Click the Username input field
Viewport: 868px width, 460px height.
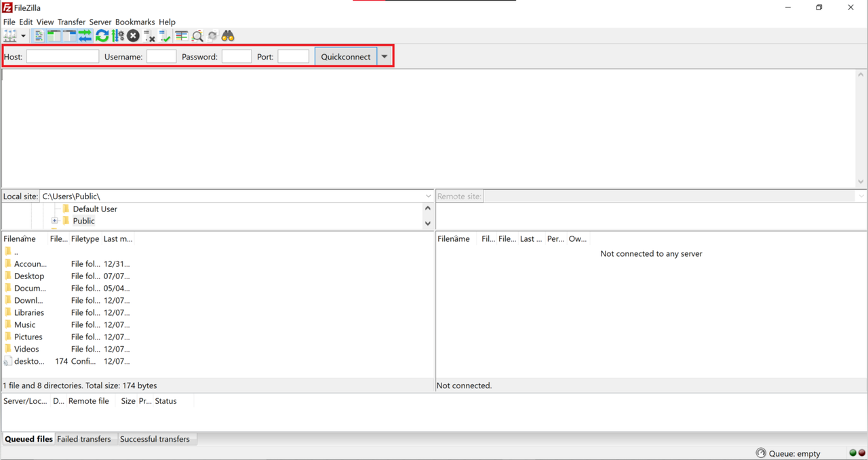pos(161,57)
